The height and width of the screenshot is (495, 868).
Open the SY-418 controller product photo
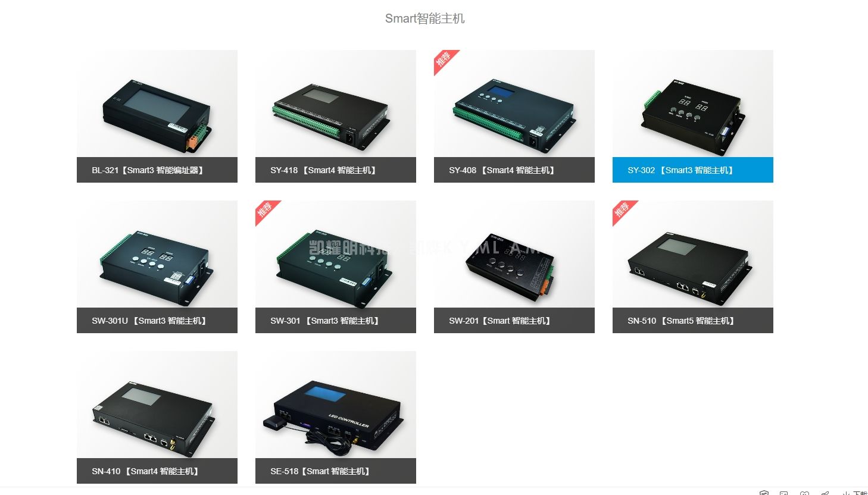click(x=336, y=104)
